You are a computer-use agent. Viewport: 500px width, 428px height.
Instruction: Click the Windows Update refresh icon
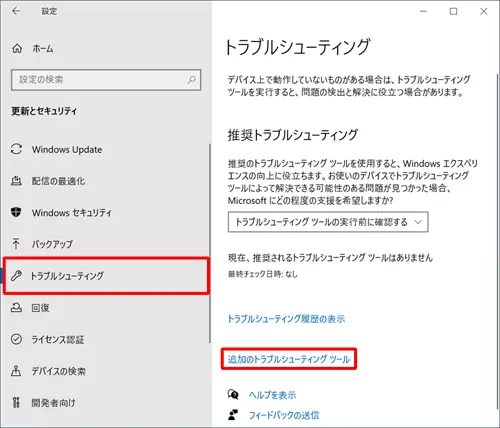(x=16, y=149)
